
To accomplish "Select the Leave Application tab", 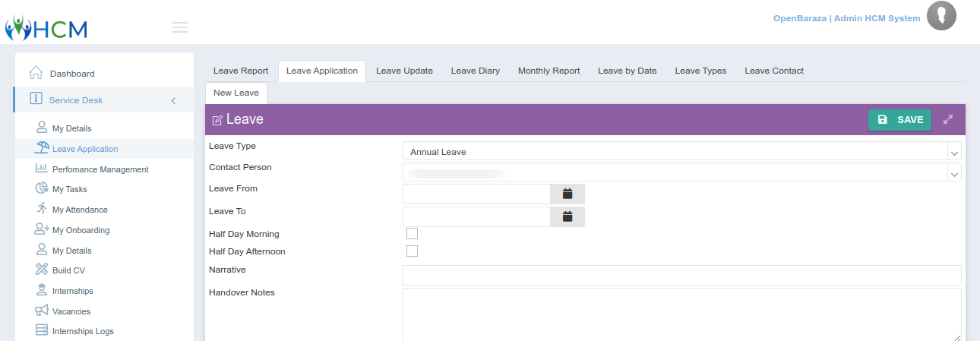I will point(322,71).
